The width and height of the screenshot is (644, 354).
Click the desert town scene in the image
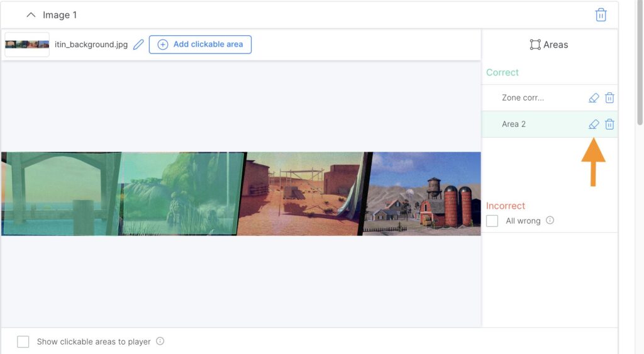(x=302, y=194)
